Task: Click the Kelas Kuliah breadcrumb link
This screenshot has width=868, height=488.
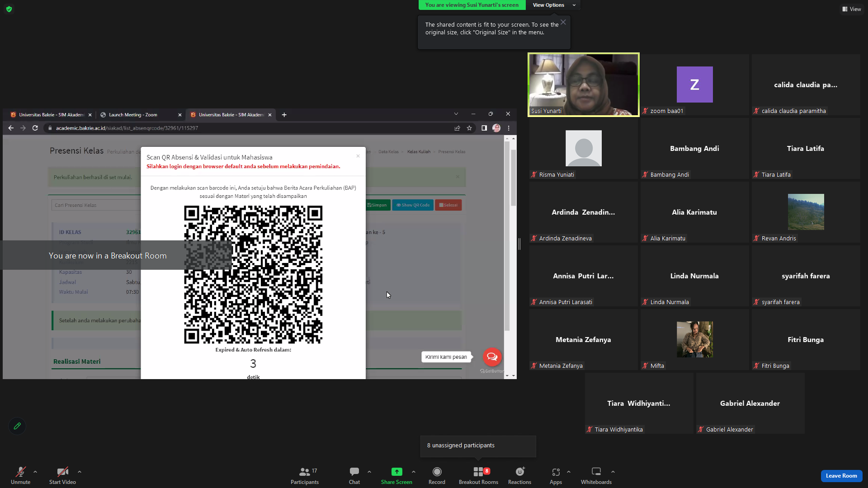Action: [x=419, y=152]
